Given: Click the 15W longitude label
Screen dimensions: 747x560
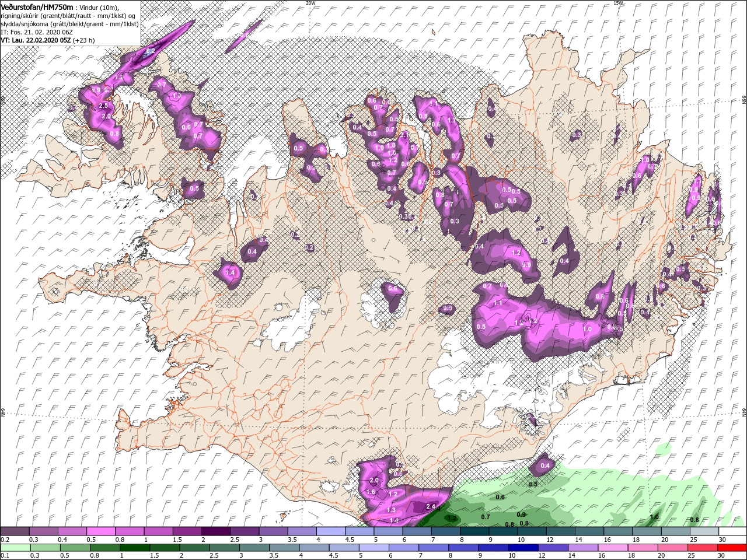Looking at the screenshot, I should pos(618,3).
